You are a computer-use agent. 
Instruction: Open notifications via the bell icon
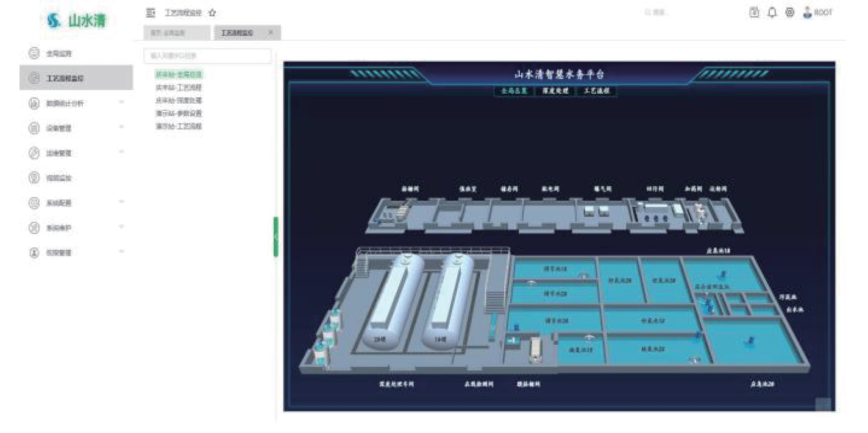pos(771,12)
